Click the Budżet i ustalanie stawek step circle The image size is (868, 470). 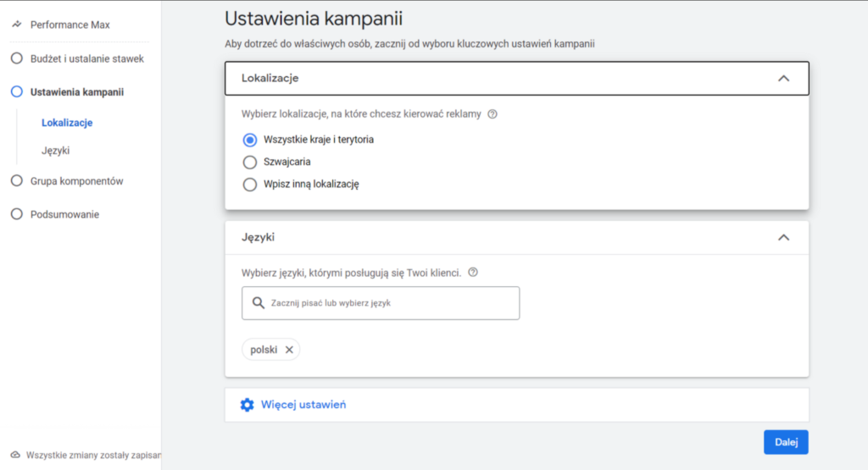(x=16, y=58)
